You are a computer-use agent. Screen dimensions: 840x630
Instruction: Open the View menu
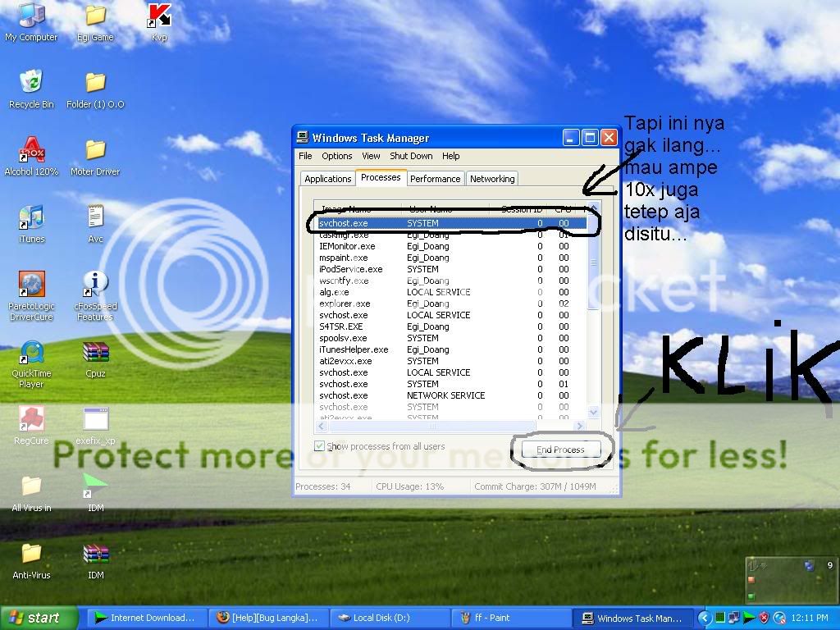pos(371,156)
